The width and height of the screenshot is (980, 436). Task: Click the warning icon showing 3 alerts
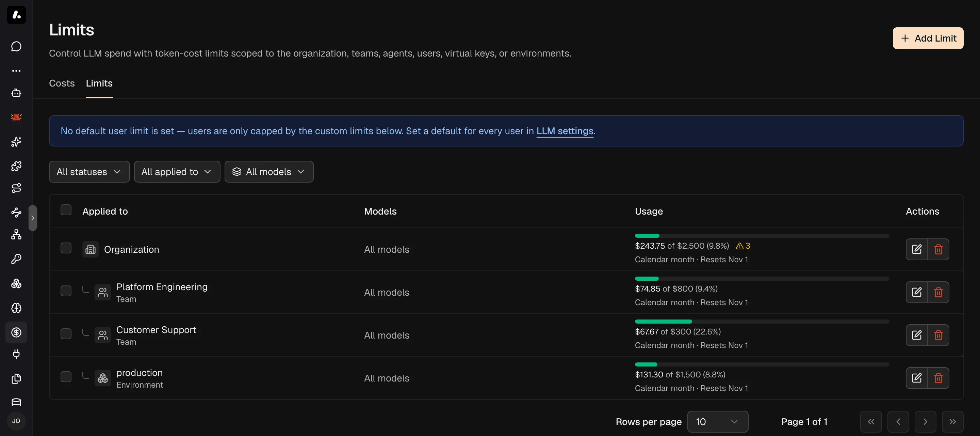[x=742, y=246]
